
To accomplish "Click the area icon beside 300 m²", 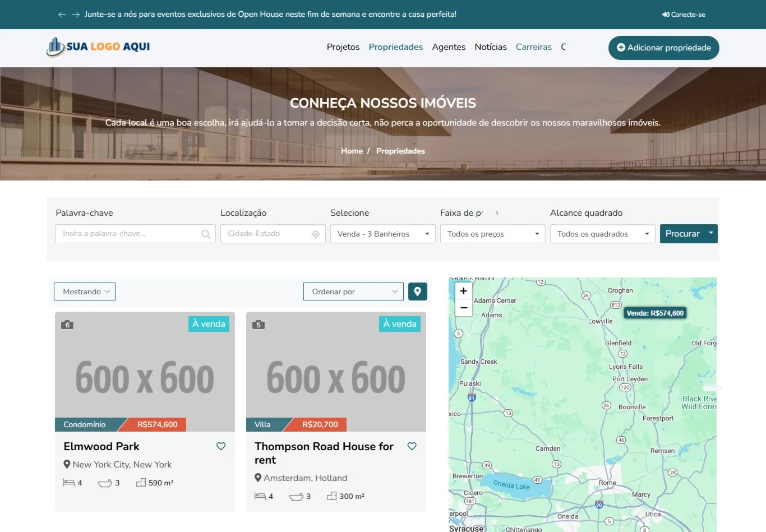I will [x=332, y=496].
